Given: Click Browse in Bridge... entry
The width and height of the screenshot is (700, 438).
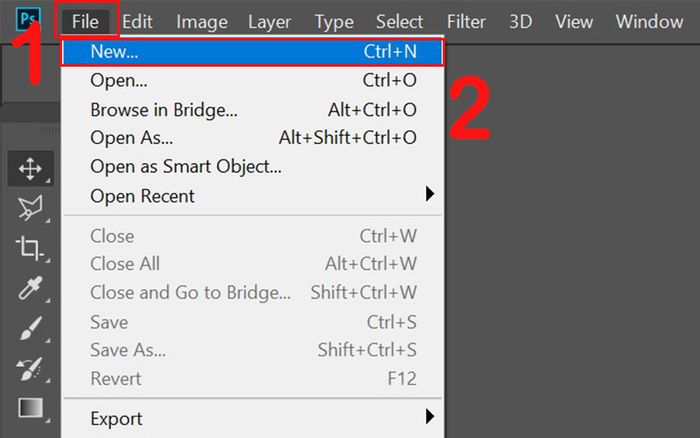Looking at the screenshot, I should pos(252,110).
